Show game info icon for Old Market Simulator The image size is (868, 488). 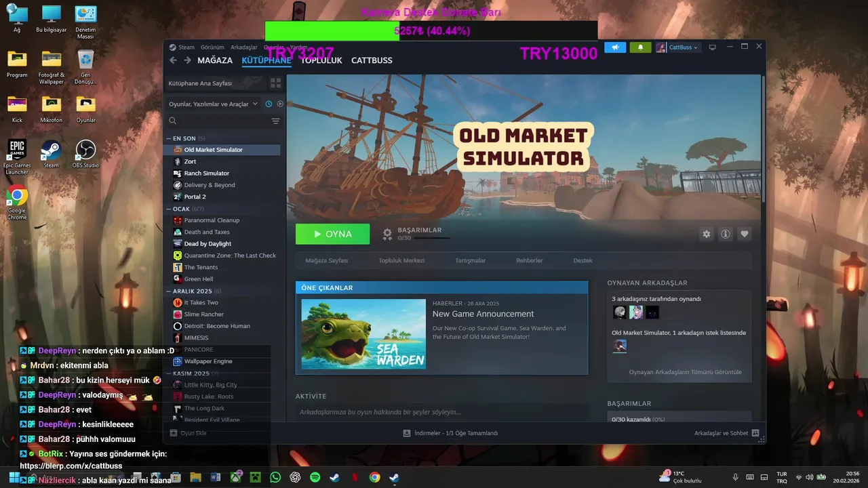click(x=726, y=234)
